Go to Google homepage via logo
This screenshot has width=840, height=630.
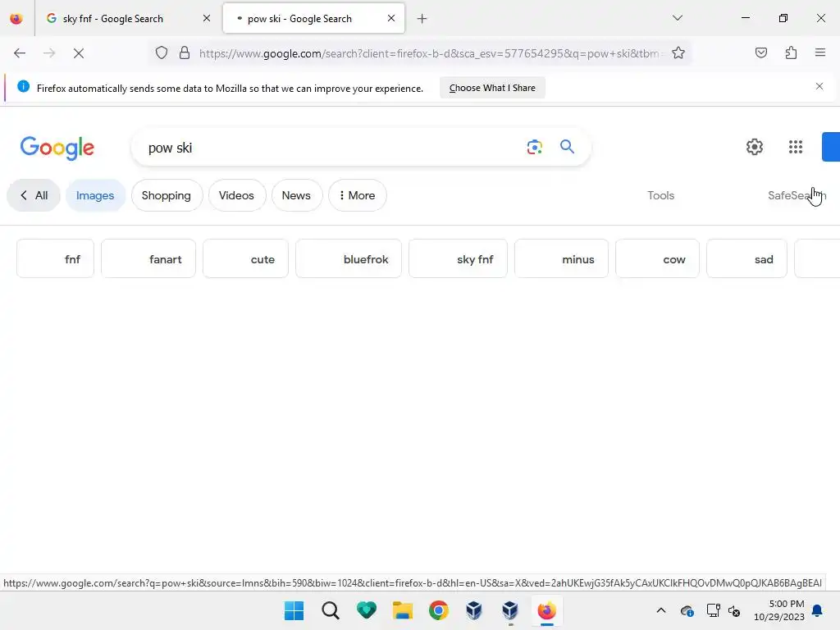point(57,148)
